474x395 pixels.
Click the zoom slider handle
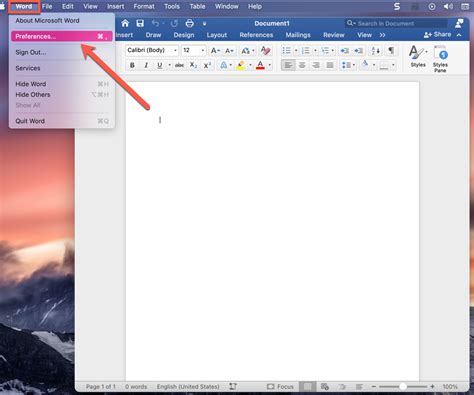point(403,387)
